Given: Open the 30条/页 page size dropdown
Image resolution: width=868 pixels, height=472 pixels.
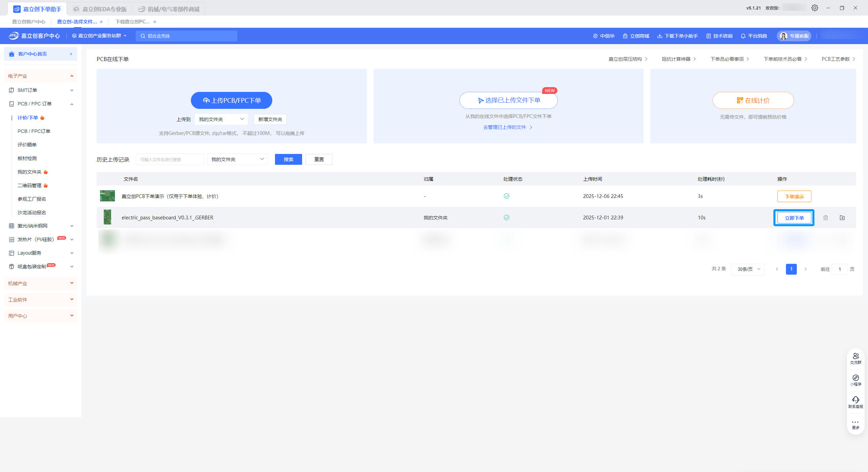Looking at the screenshot, I should (x=748, y=269).
